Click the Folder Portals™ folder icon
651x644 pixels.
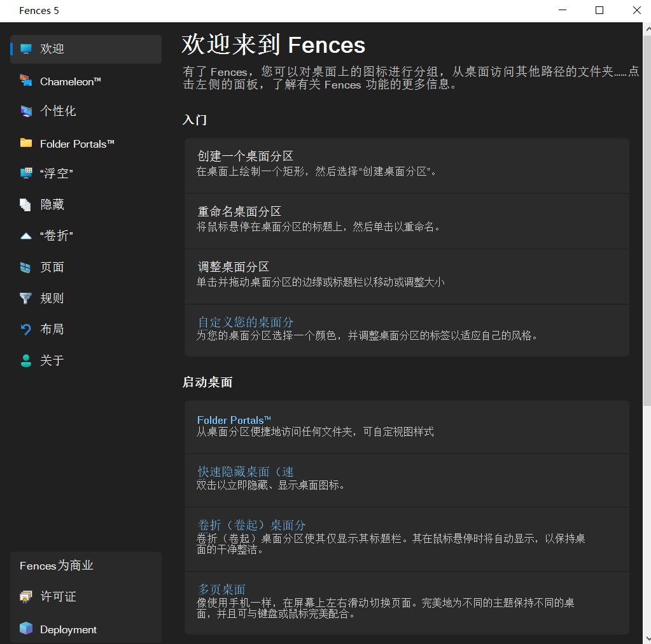[x=25, y=143]
